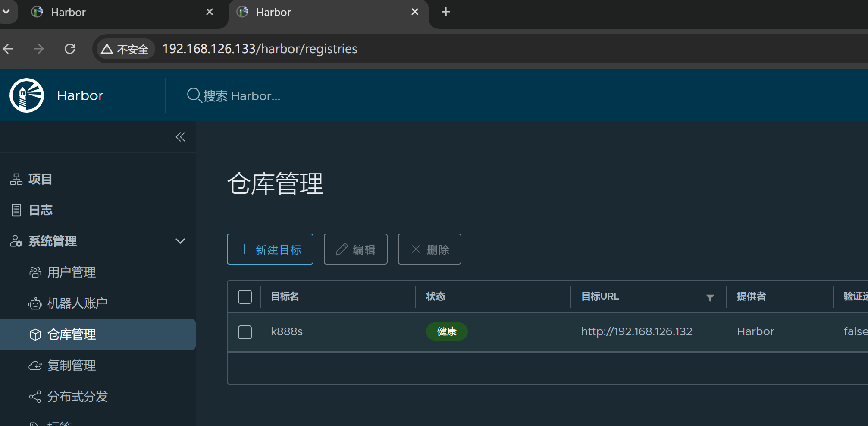Open filter for Target URL column
The height and width of the screenshot is (426, 868).
(710, 297)
